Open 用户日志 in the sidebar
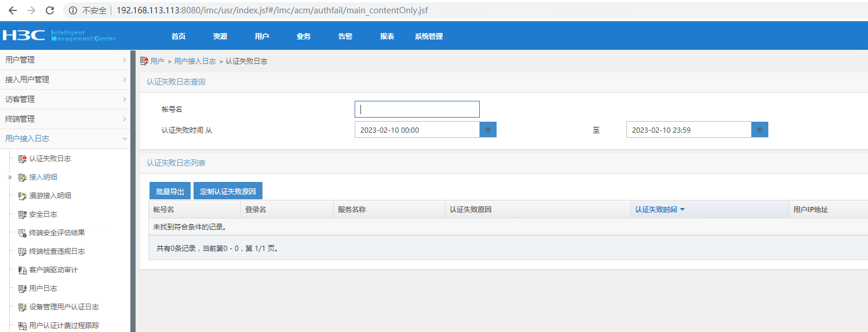This screenshot has height=332, width=868. 43,289
